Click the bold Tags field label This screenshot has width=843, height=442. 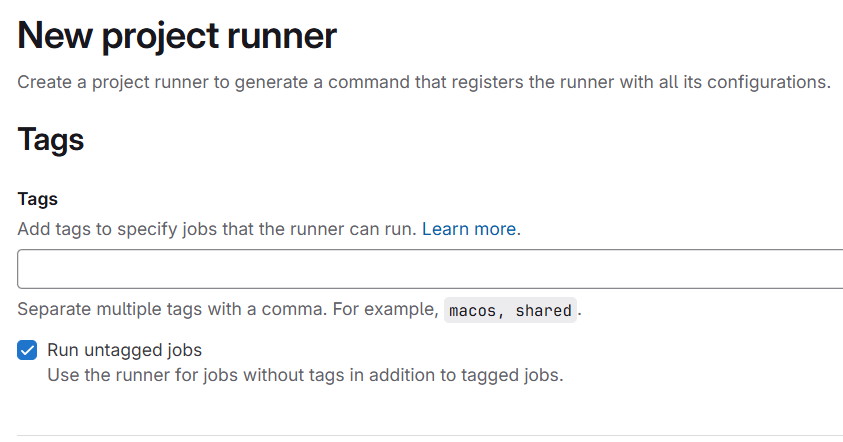[38, 199]
